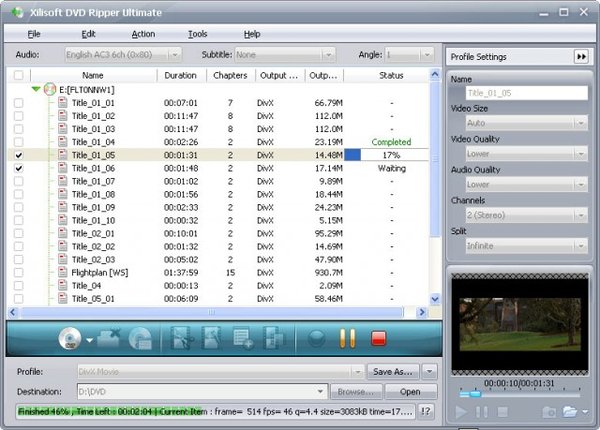
Task: Open the Tools menu
Action: coord(197,34)
